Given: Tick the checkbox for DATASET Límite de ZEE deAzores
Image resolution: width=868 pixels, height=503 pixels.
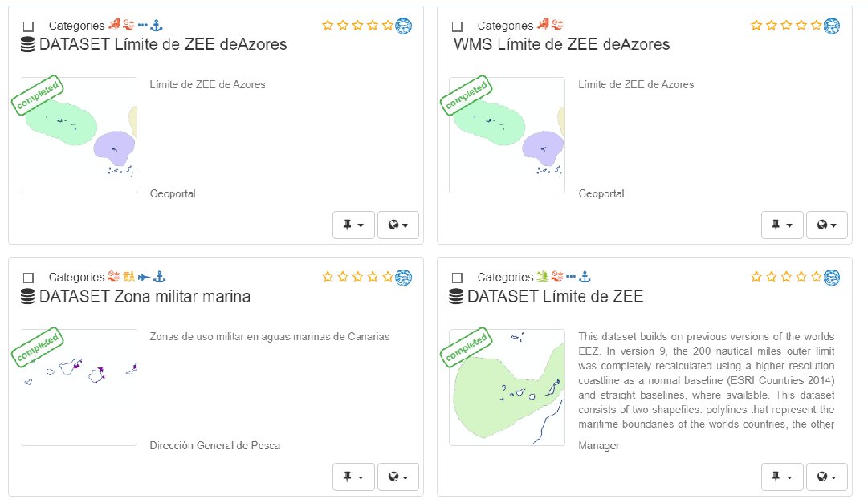Looking at the screenshot, I should click(28, 26).
